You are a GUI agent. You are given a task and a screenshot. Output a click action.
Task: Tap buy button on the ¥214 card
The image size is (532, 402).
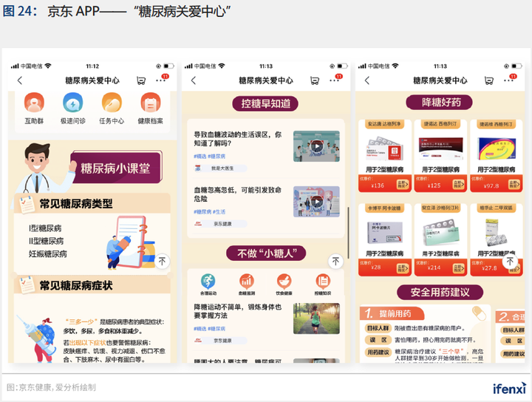coord(459,268)
